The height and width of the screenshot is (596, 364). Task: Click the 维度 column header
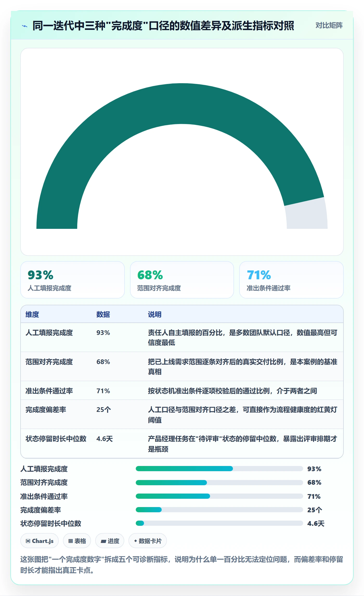[32, 314]
